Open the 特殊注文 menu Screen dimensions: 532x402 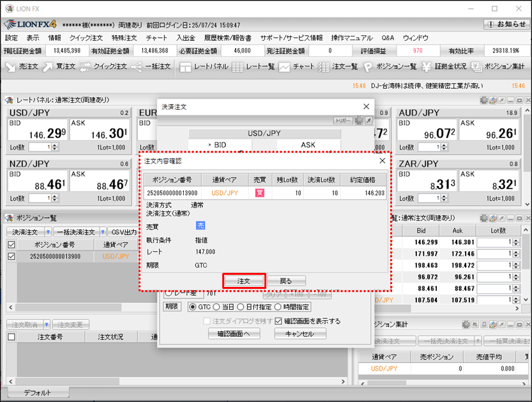124,38
